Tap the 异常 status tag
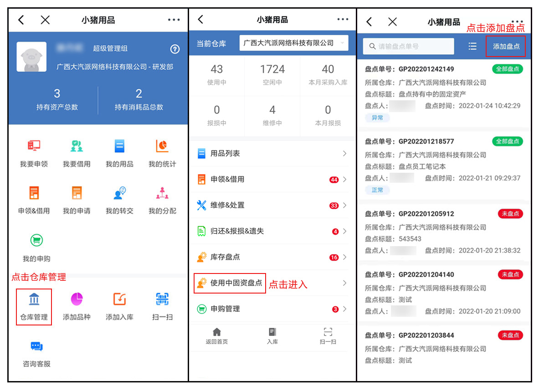 coord(377,118)
